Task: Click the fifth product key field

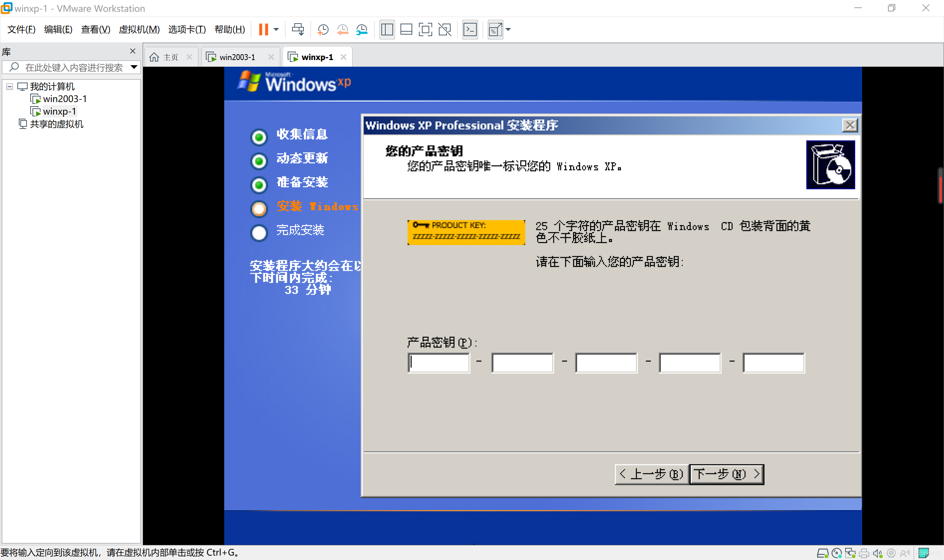Action: coord(774,363)
